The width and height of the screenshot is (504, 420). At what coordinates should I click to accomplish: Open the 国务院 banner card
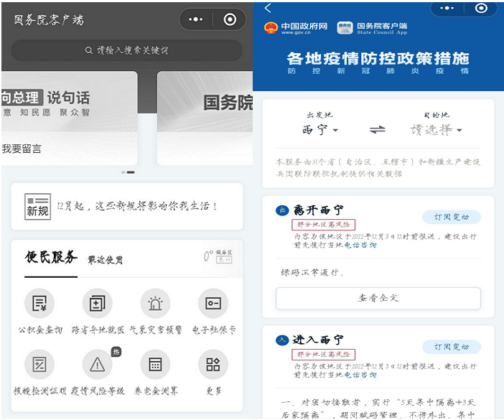point(205,118)
